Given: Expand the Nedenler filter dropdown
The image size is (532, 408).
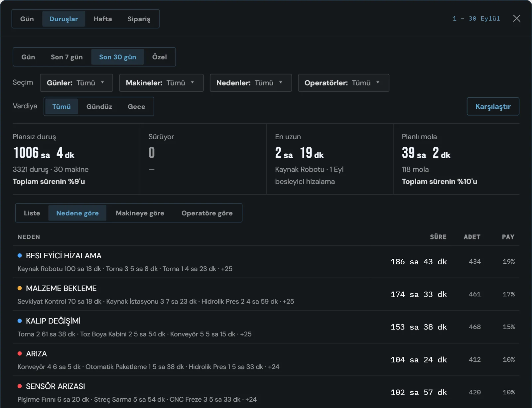Looking at the screenshot, I should click(251, 83).
